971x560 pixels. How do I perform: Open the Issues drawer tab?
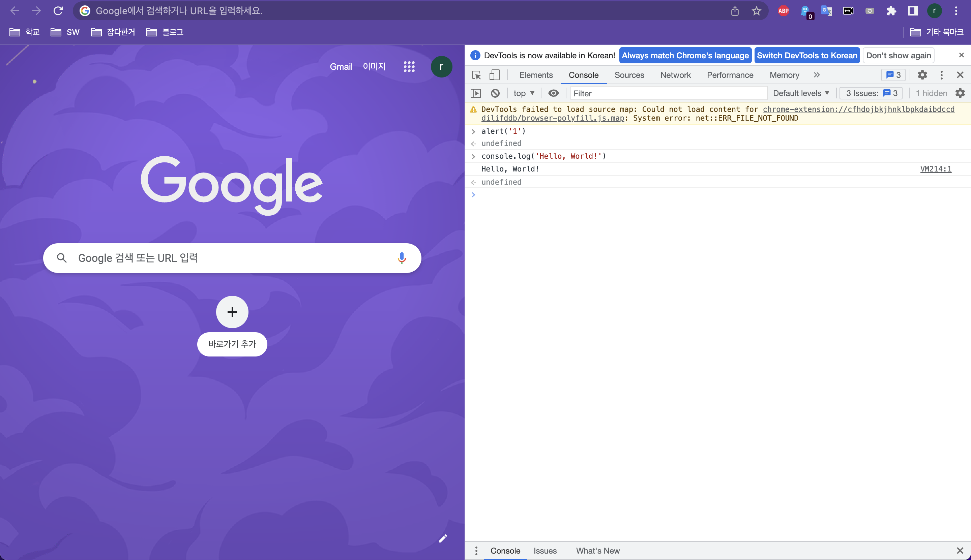545,551
